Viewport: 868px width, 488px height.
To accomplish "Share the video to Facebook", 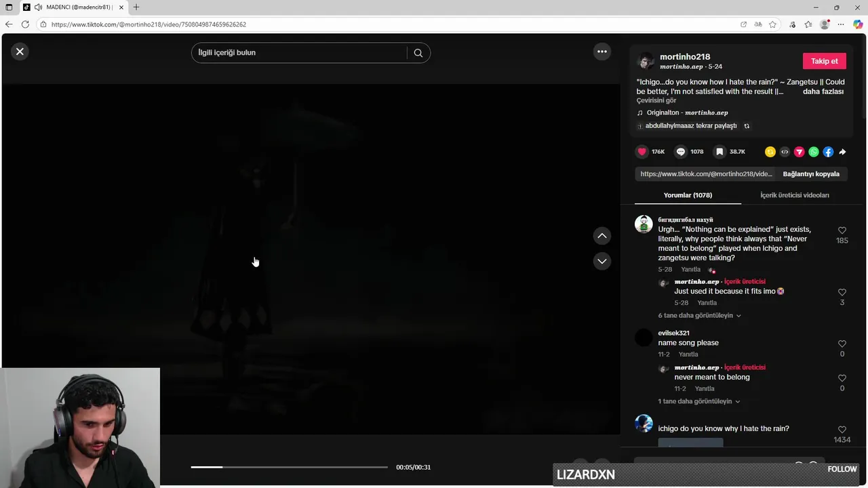I will 828,152.
